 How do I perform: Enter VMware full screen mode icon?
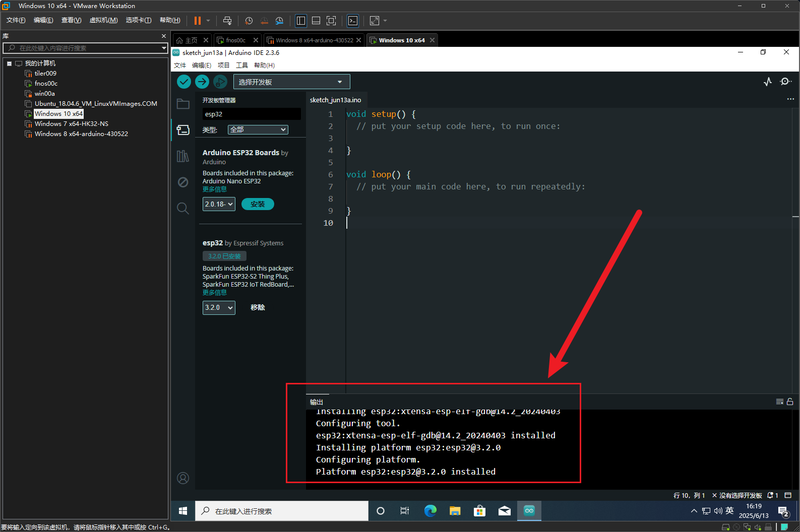(x=331, y=21)
